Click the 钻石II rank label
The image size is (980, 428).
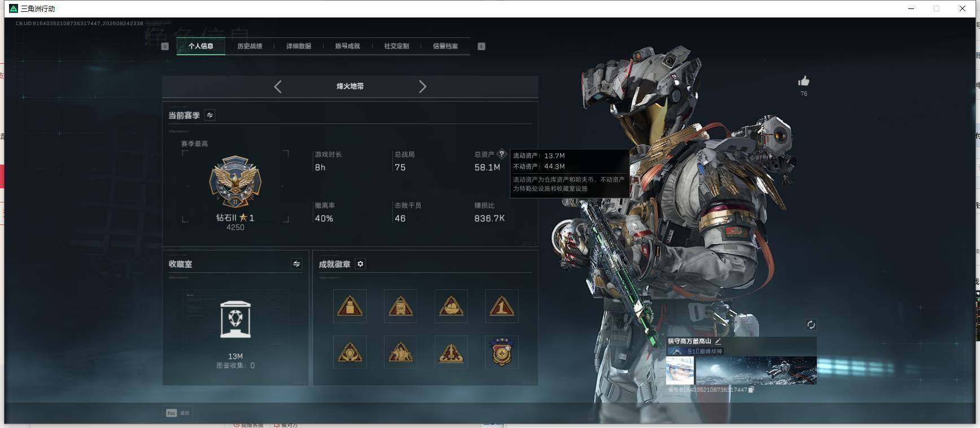pyautogui.click(x=226, y=218)
